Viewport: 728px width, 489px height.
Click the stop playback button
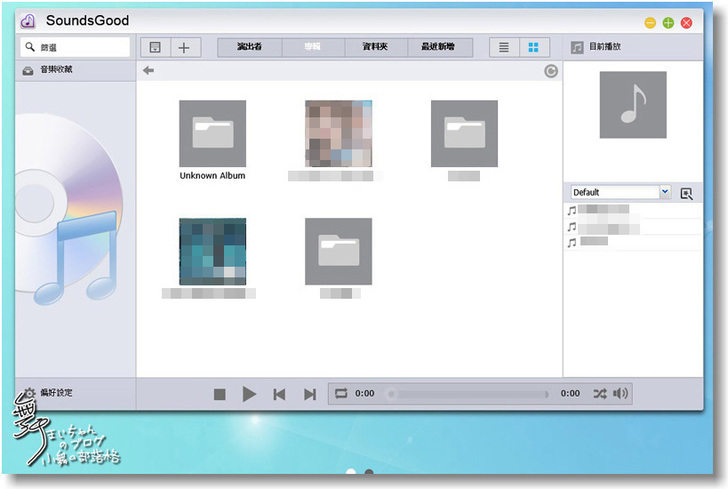(220, 395)
